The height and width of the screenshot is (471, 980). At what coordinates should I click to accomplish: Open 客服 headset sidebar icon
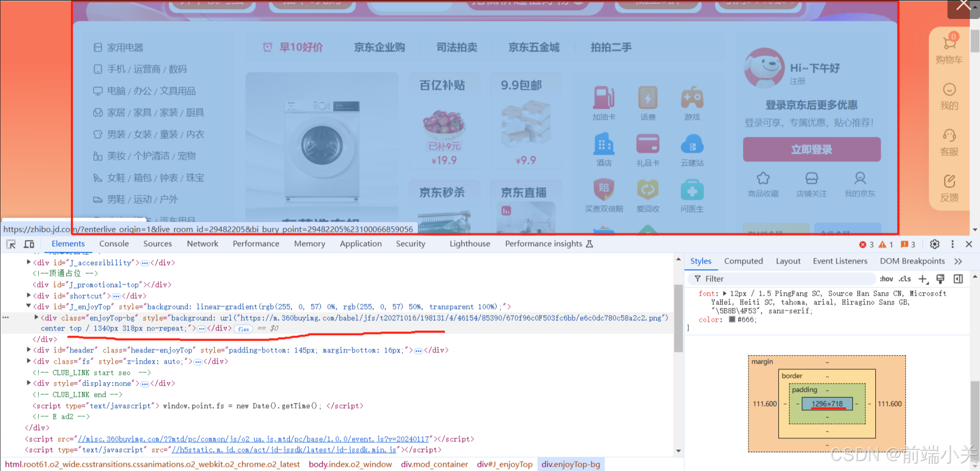pos(949,135)
